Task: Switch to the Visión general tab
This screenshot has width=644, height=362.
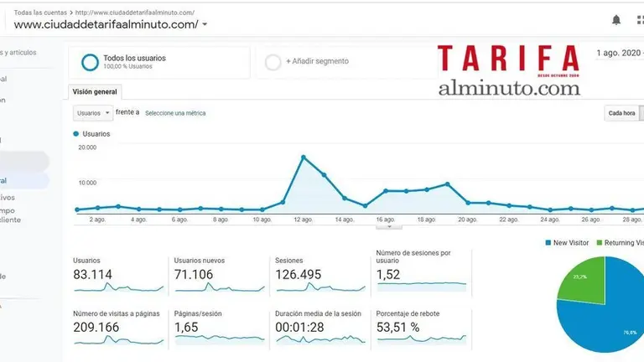Action: pyautogui.click(x=95, y=92)
